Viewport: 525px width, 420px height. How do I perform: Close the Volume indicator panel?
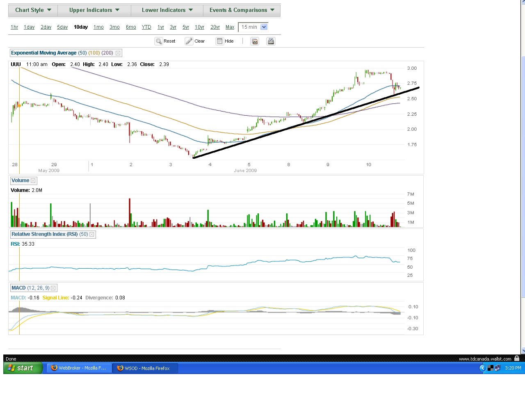point(33,180)
